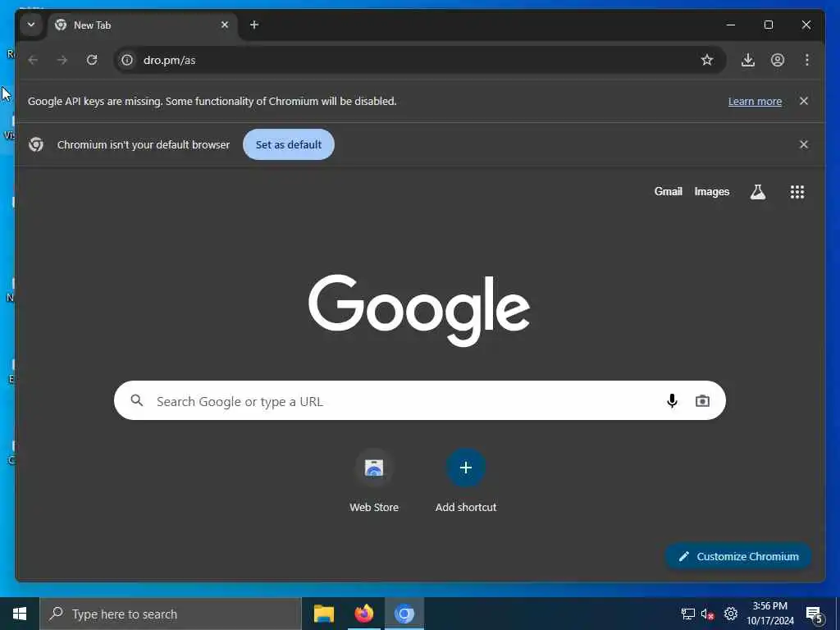Open Search Labs flask icon
The width and height of the screenshot is (840, 630).
pos(757,192)
